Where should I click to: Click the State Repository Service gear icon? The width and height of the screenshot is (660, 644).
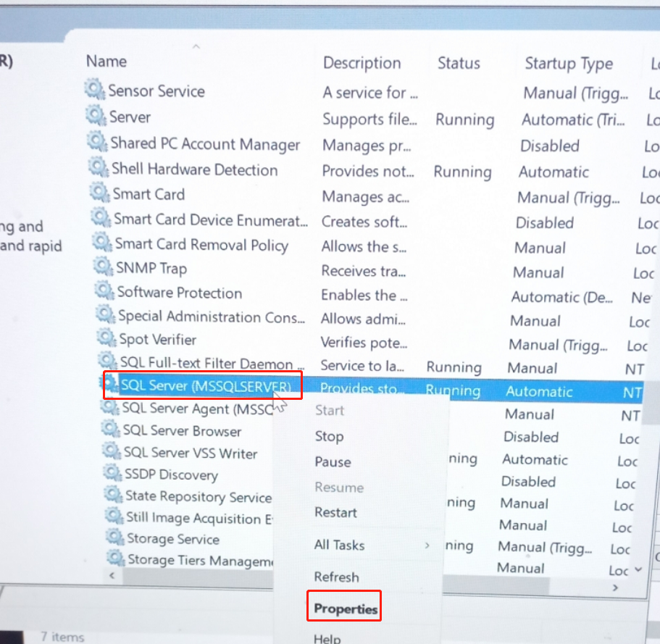point(114,494)
